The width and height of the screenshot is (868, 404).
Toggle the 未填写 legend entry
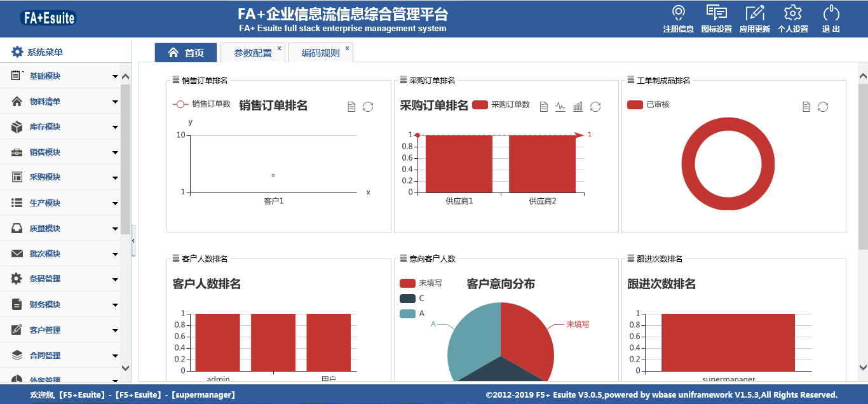click(x=421, y=283)
